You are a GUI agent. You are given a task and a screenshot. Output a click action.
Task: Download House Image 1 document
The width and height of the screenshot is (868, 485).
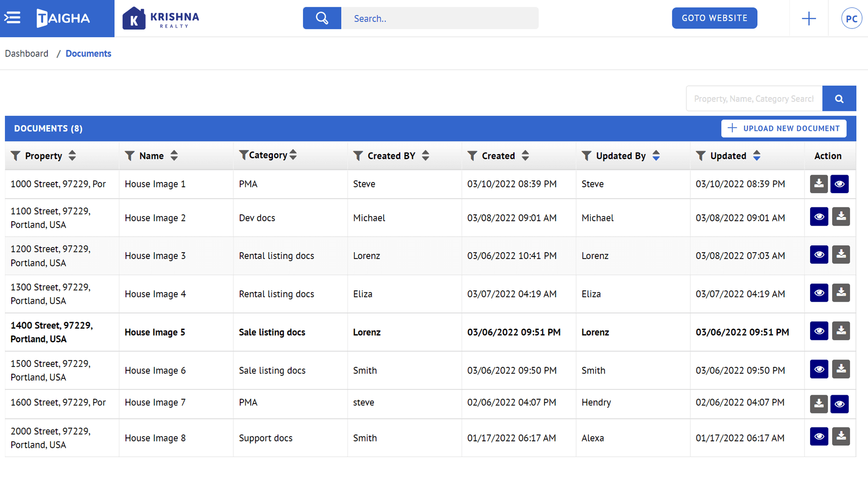[x=818, y=184]
